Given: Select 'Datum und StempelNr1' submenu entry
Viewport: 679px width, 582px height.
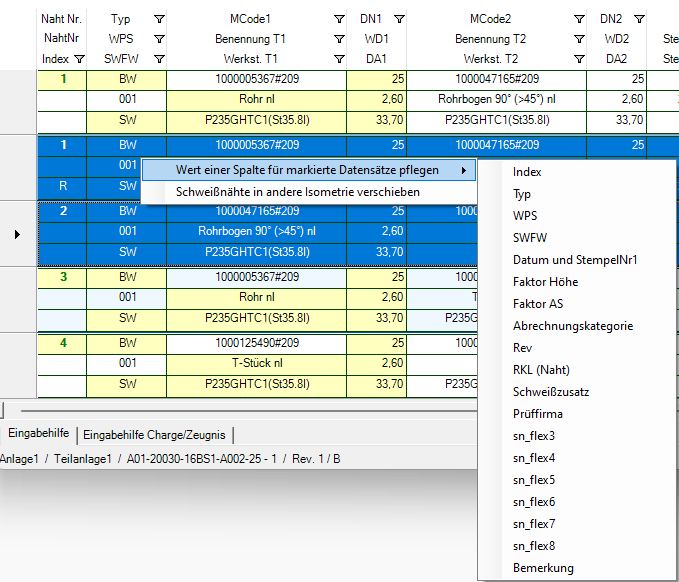Looking at the screenshot, I should click(574, 260).
